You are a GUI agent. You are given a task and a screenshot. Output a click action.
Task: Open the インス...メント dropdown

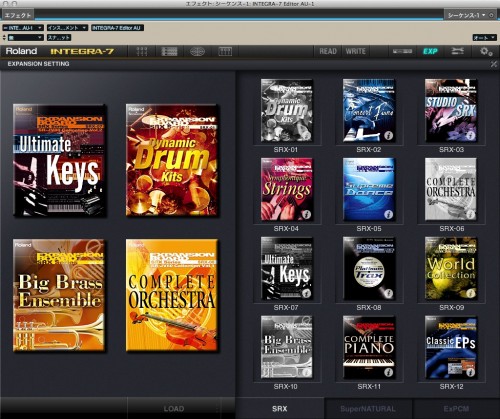[67, 28]
